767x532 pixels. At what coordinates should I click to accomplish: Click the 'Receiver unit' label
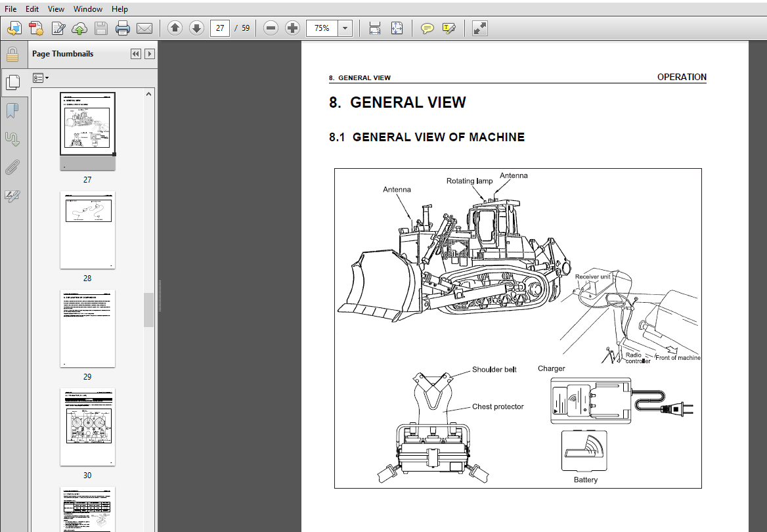pos(592,277)
